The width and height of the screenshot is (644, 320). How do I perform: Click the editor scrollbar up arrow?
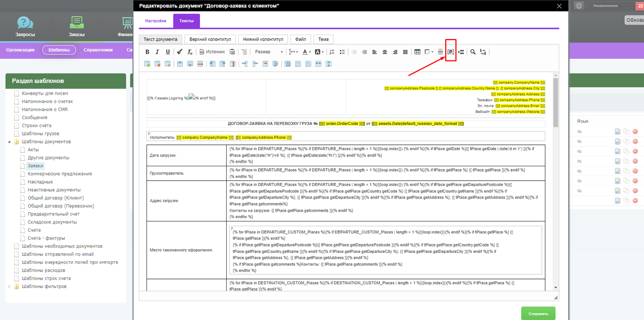point(555,75)
